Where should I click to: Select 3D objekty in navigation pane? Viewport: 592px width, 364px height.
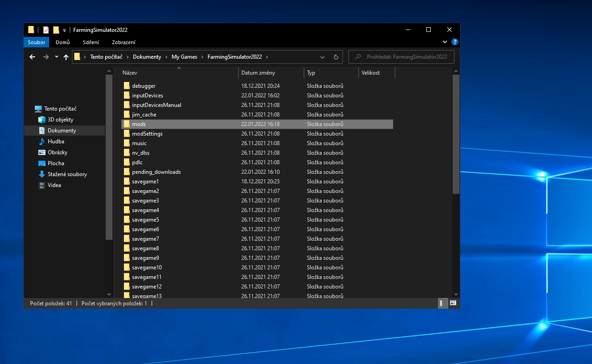point(61,120)
